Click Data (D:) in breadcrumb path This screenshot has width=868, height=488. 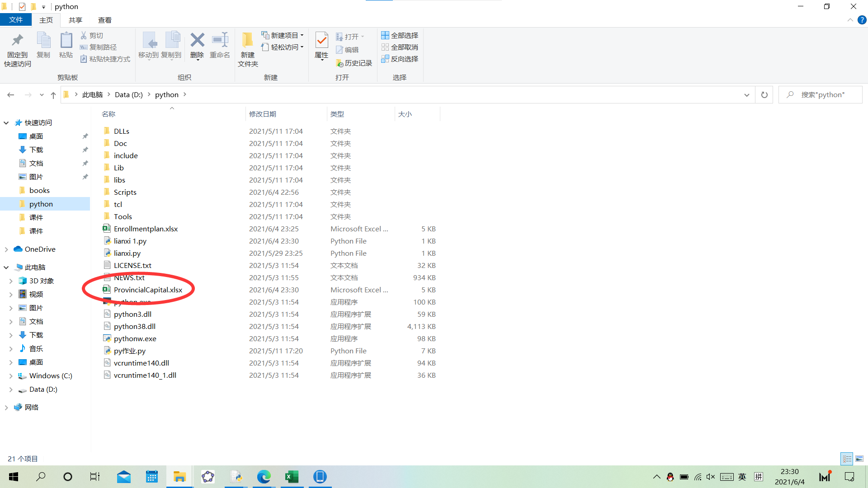click(x=128, y=95)
